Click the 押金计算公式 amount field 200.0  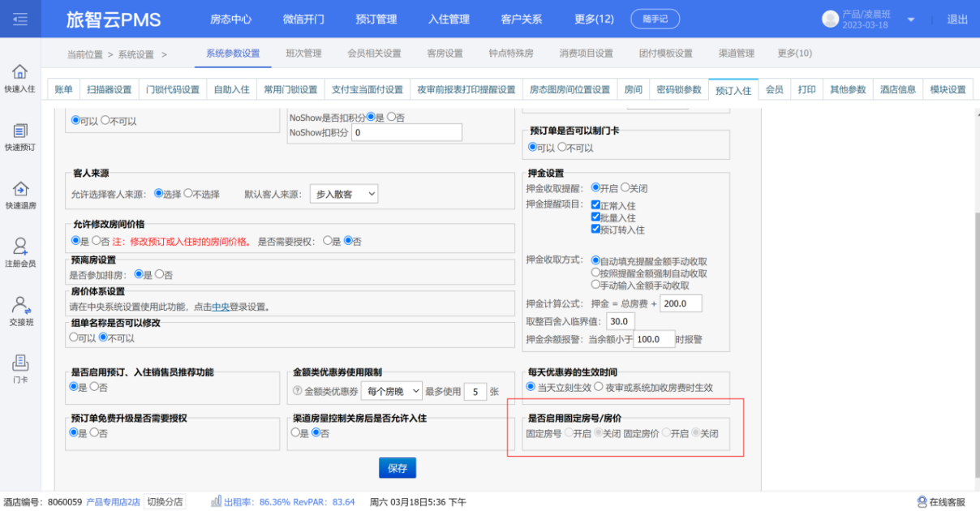[x=681, y=303]
